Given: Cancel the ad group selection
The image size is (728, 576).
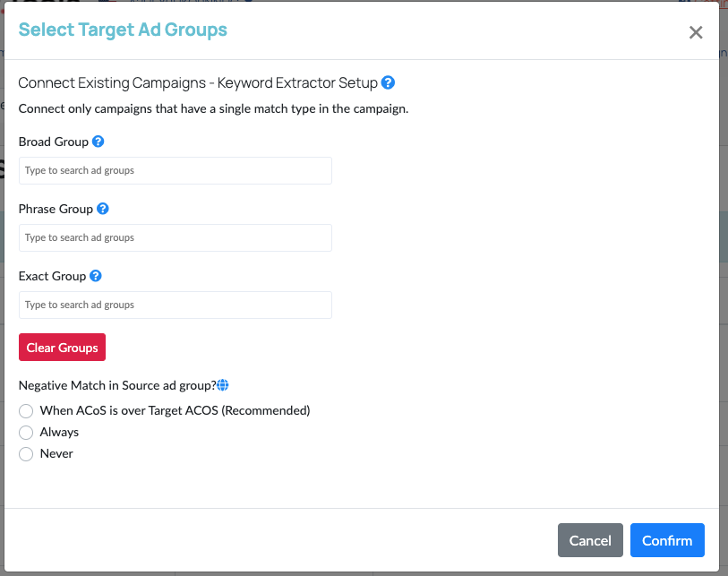Looking at the screenshot, I should coord(590,540).
